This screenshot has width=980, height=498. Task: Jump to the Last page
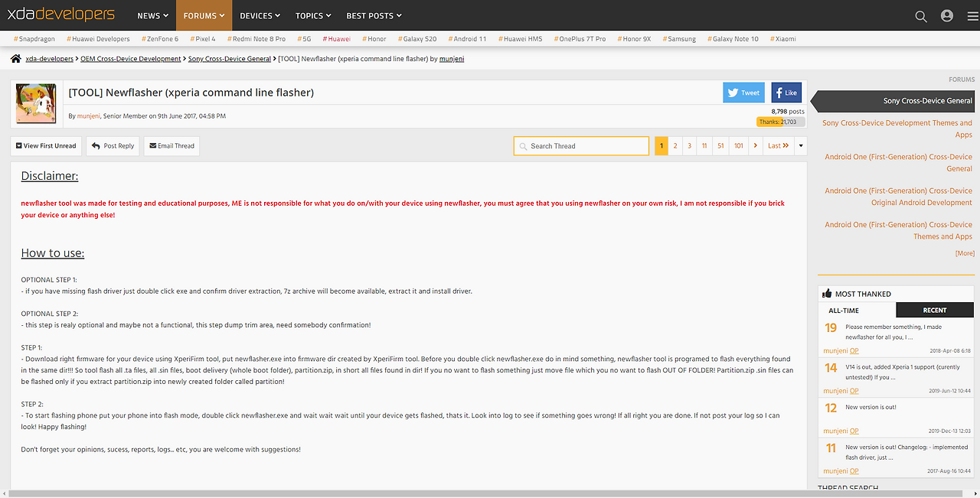[778, 145]
